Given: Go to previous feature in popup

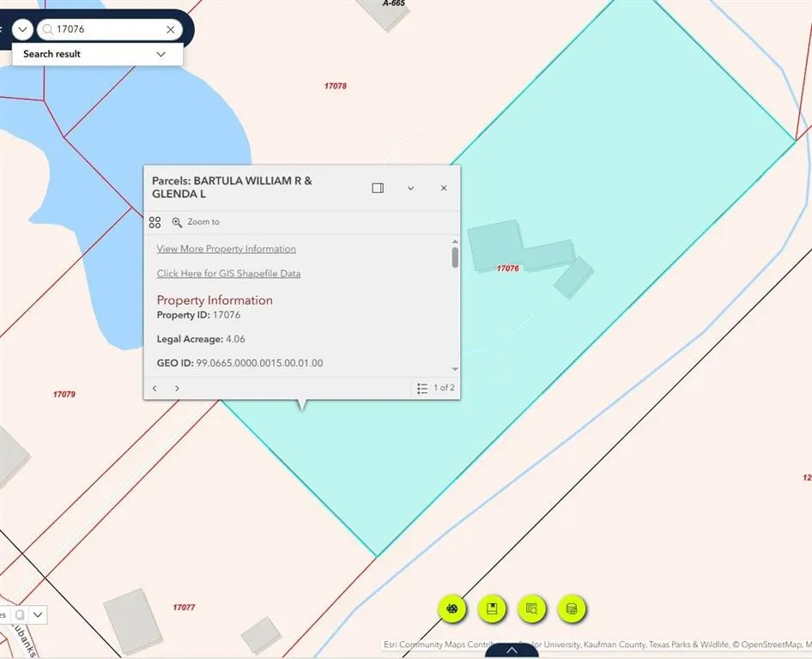Looking at the screenshot, I should [x=155, y=388].
